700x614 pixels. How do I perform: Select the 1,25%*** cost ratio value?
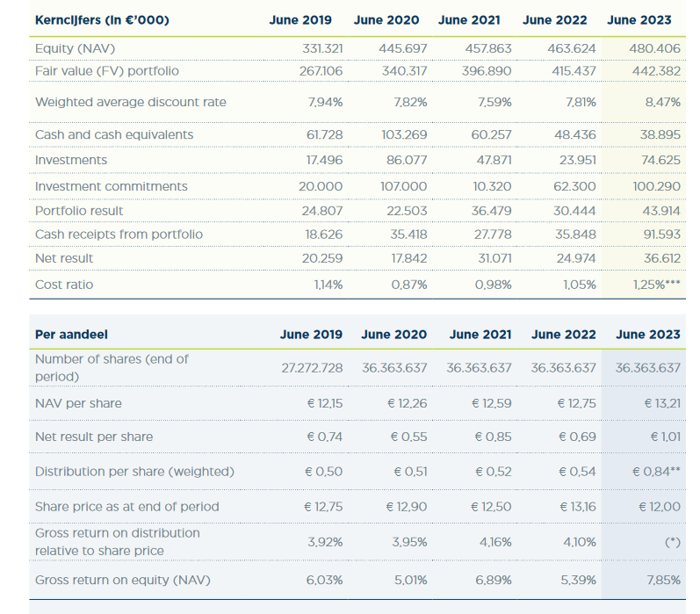(655, 285)
